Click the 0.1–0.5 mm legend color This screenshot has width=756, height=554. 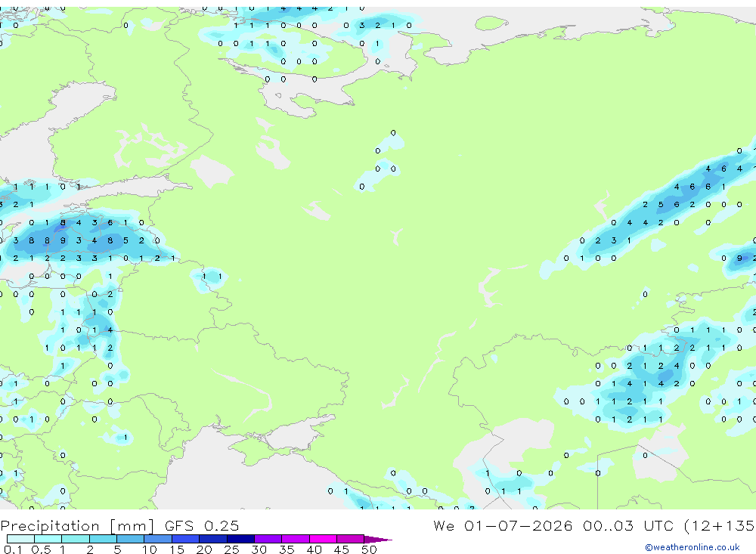point(20,539)
